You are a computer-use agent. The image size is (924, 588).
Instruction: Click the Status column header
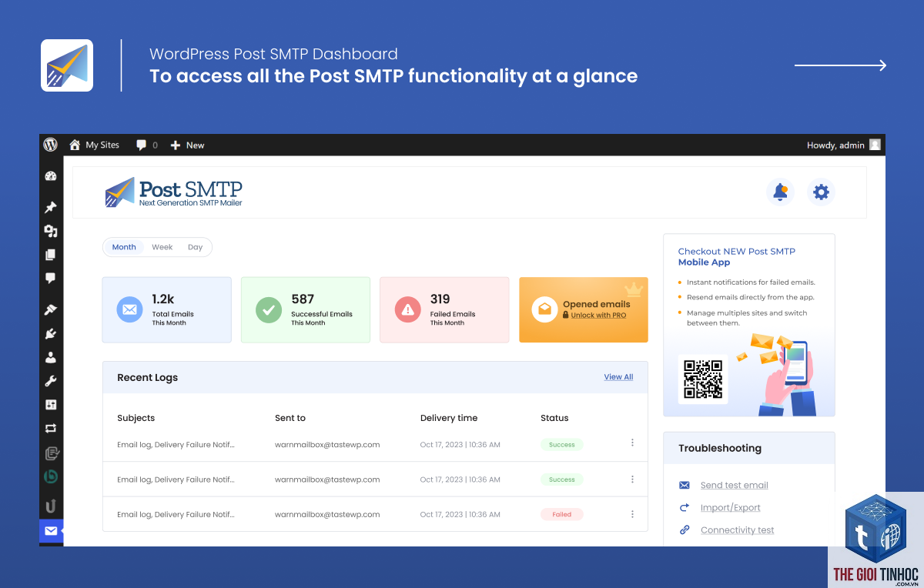coord(554,418)
